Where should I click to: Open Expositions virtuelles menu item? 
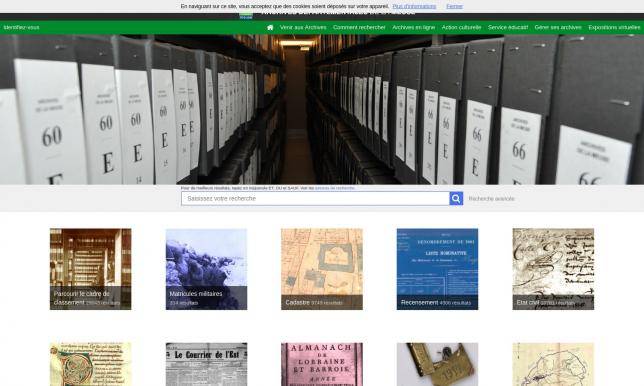(x=614, y=28)
